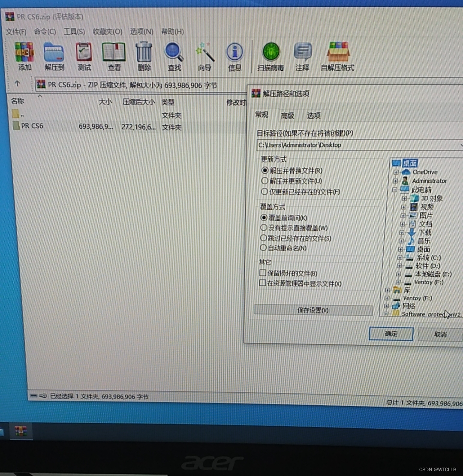
Task: Select 跳过已经存在的文件(S) radio button
Action: coord(263,238)
